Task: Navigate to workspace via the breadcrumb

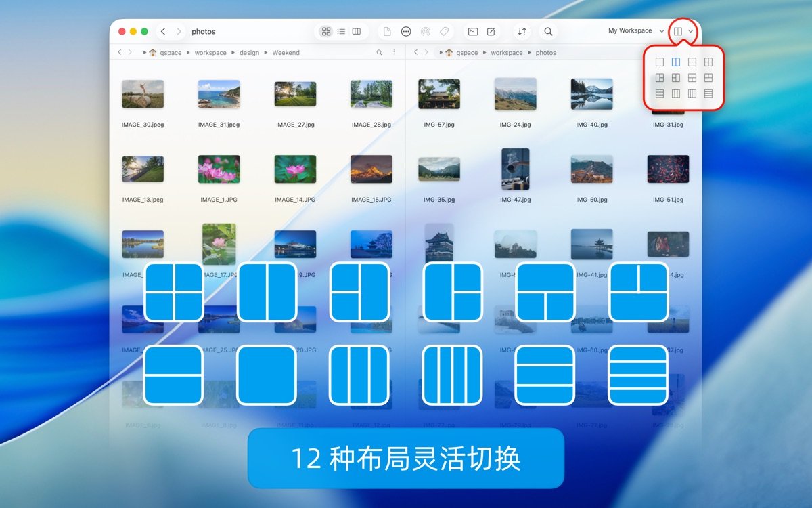Action: pos(210,52)
